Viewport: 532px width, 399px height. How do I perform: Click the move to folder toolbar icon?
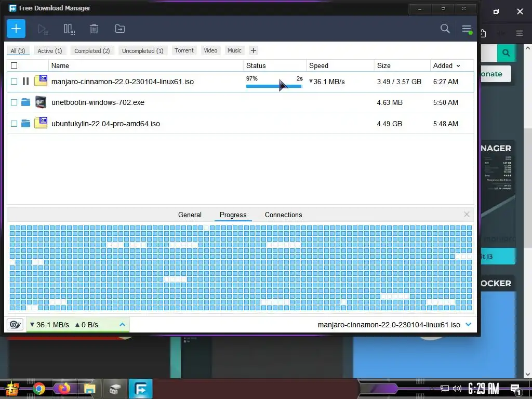tap(120, 29)
